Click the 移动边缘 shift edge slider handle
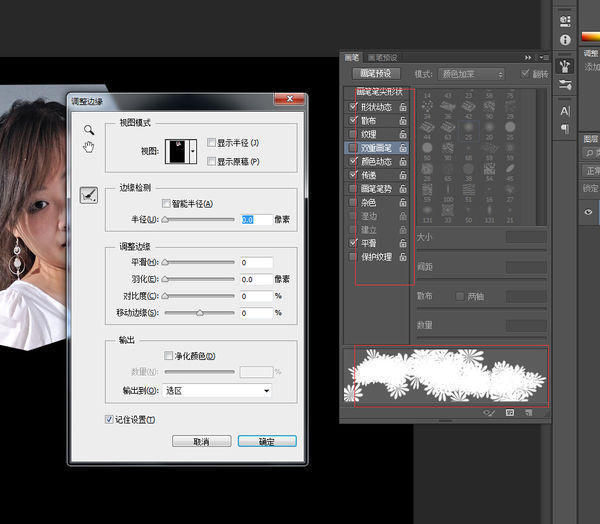600x524 pixels. point(200,313)
